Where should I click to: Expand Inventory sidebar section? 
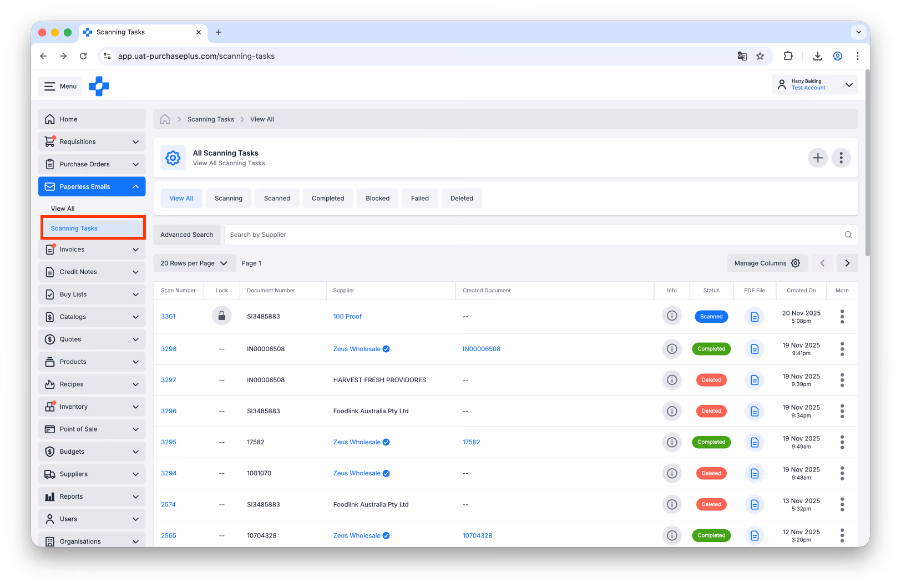click(92, 407)
